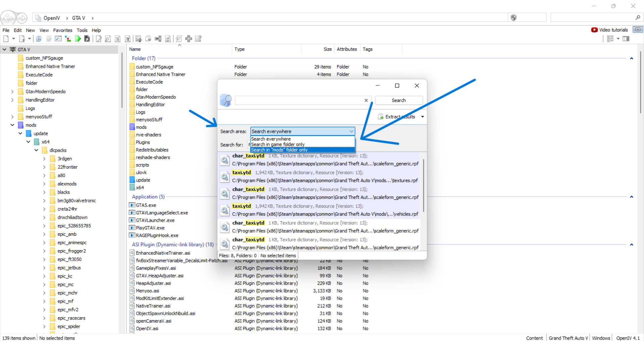This screenshot has width=644, height=342.
Task: Select 'Search in "mods" folder only' option
Action: click(x=303, y=150)
